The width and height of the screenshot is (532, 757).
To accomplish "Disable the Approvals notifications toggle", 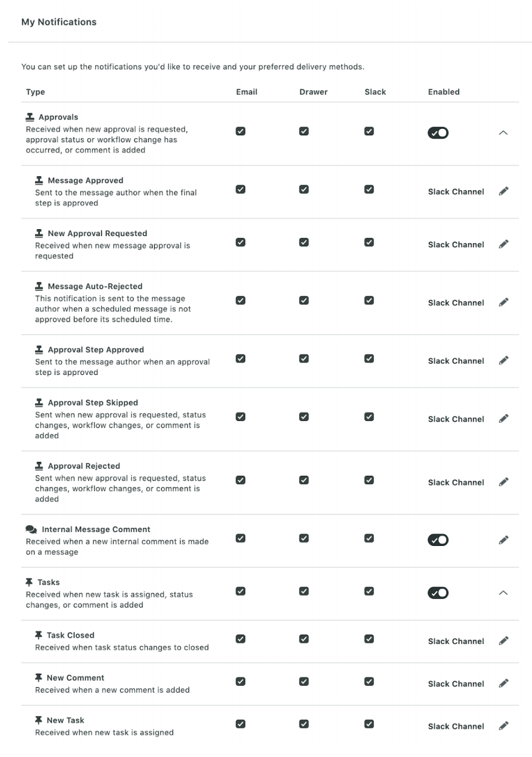I will pyautogui.click(x=438, y=132).
